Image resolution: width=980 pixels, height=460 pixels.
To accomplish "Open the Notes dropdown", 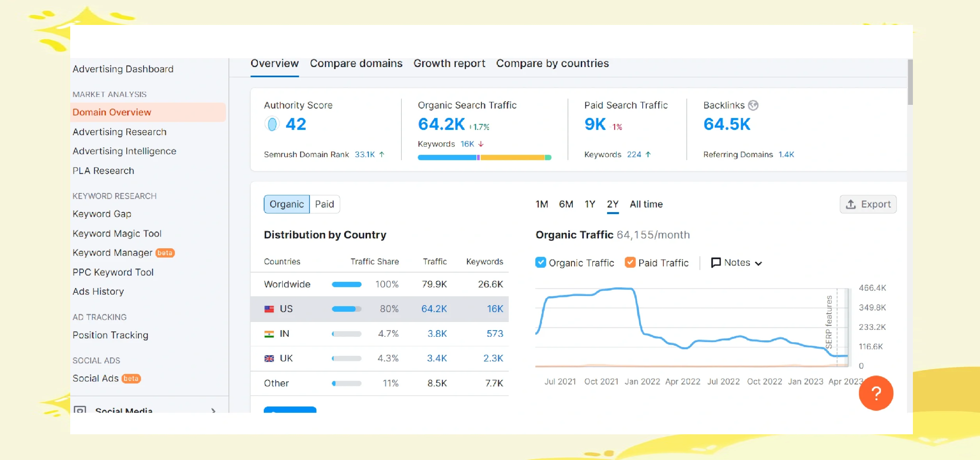I will click(x=737, y=263).
